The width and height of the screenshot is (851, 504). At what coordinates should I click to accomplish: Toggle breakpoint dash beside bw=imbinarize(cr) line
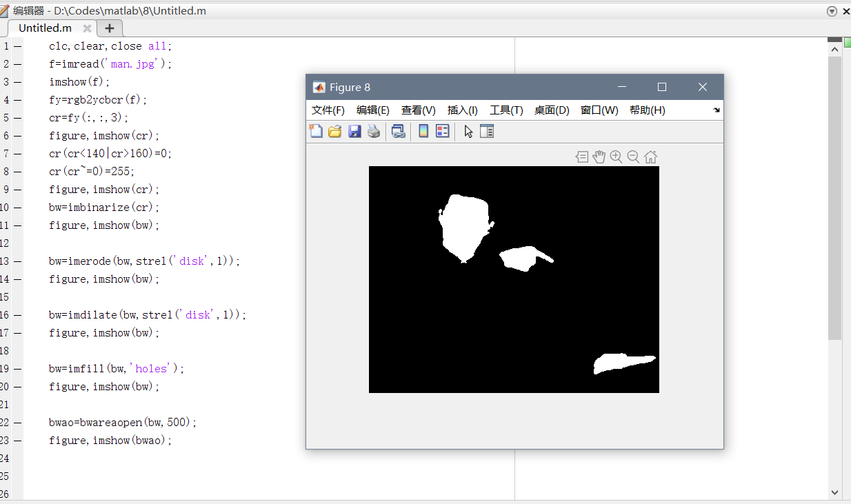pyautogui.click(x=17, y=208)
